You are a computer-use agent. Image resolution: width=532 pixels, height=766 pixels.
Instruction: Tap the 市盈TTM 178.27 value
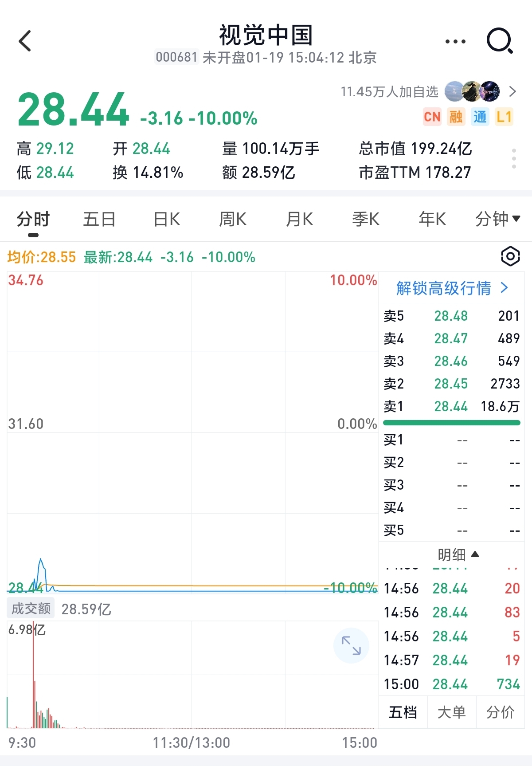(x=415, y=173)
